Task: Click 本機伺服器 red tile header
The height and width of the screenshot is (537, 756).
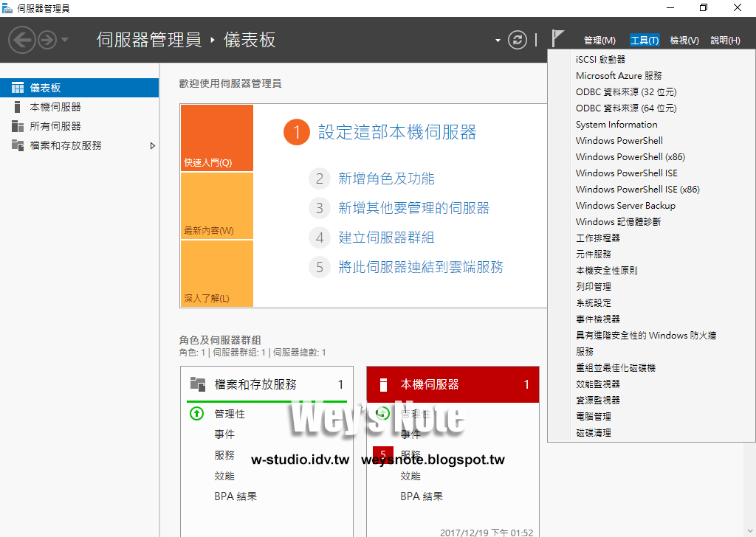Action: [453, 384]
